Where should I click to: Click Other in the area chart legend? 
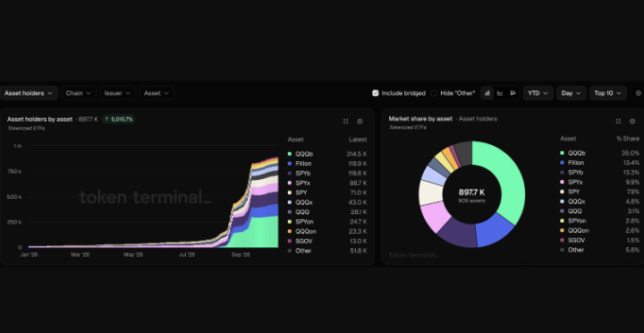[x=303, y=251]
